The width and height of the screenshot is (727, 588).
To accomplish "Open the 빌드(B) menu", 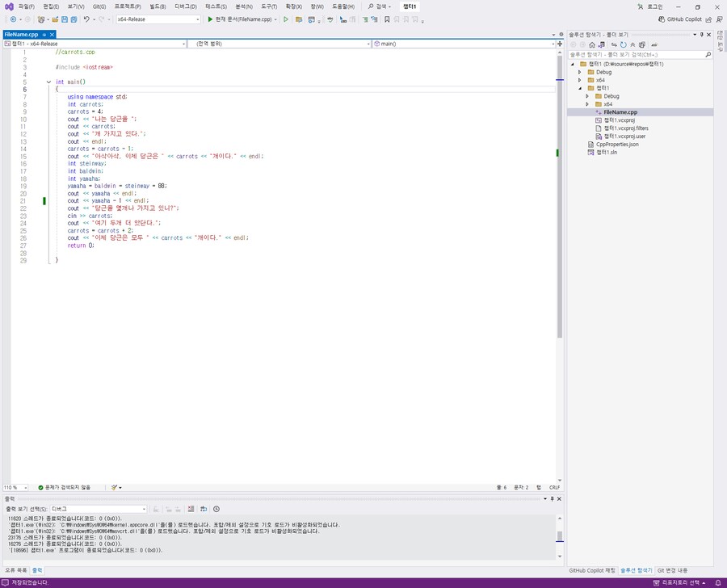I will (x=158, y=6).
